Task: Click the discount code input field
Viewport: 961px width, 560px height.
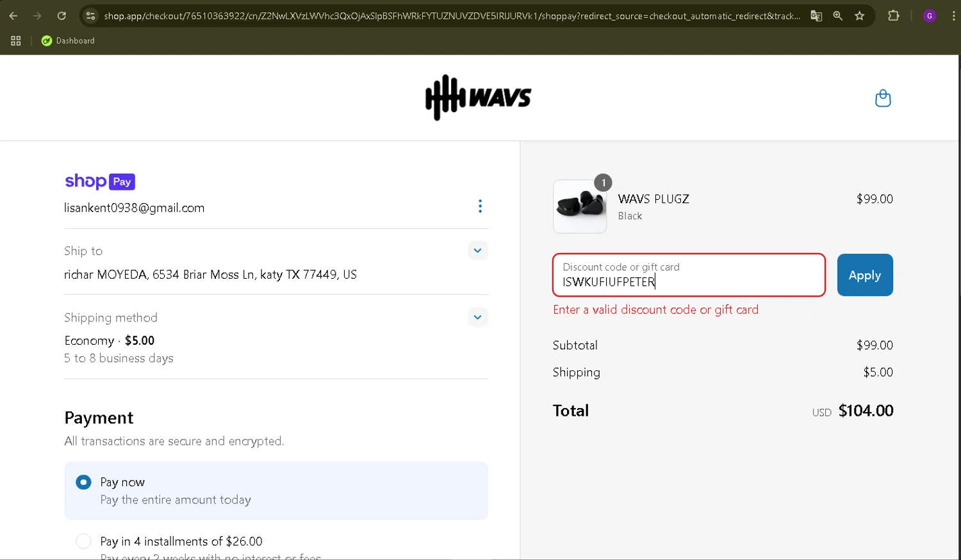Action: coord(689,275)
